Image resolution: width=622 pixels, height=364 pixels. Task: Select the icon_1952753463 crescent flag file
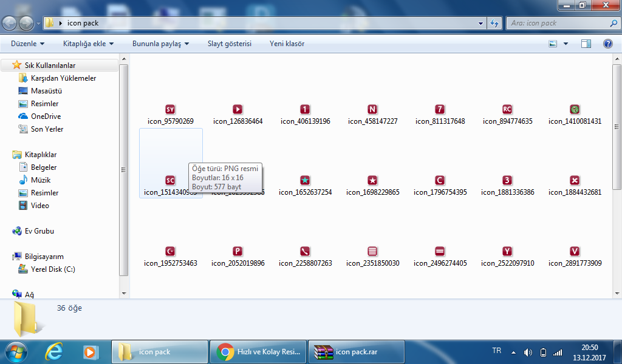170,257
